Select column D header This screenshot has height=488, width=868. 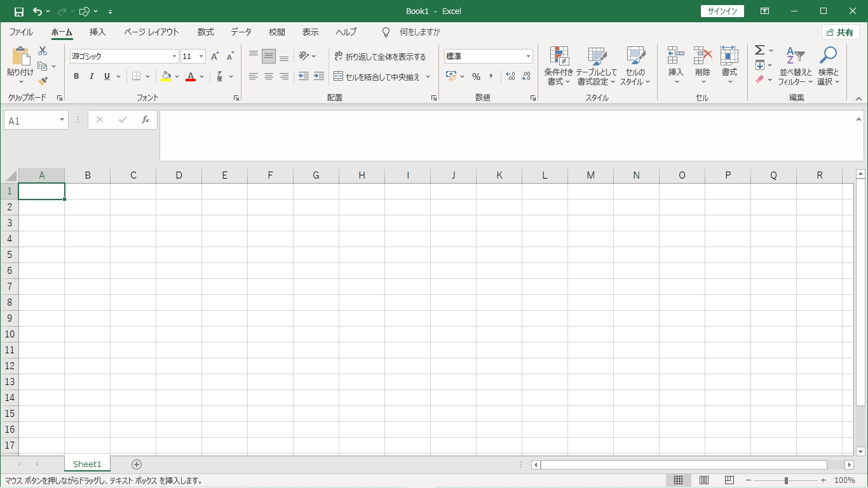click(179, 175)
